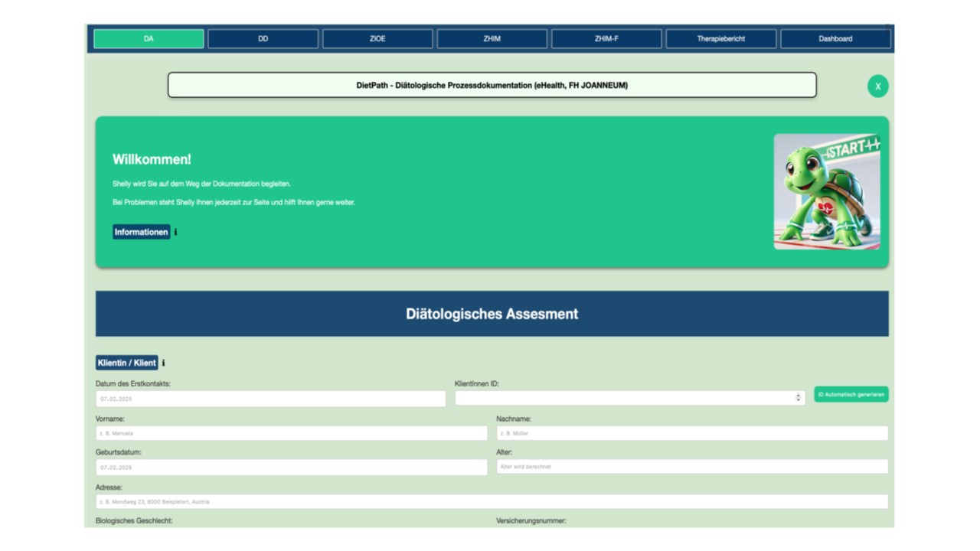Viewport: 980px width, 551px height.
Task: Switch to the Dashboard tab
Action: tap(835, 39)
